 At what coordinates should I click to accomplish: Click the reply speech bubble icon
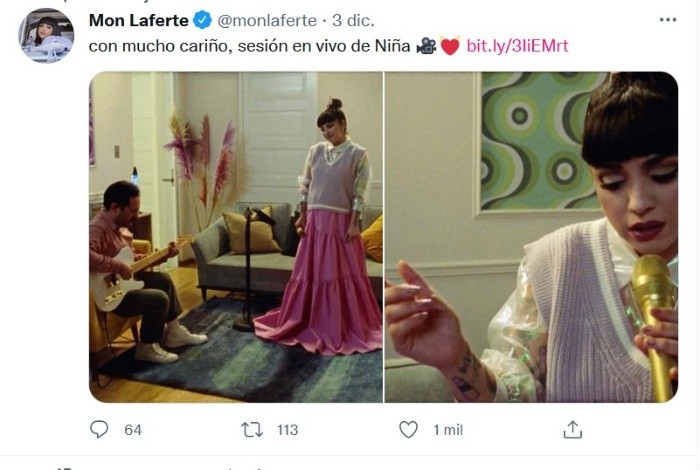click(99, 429)
